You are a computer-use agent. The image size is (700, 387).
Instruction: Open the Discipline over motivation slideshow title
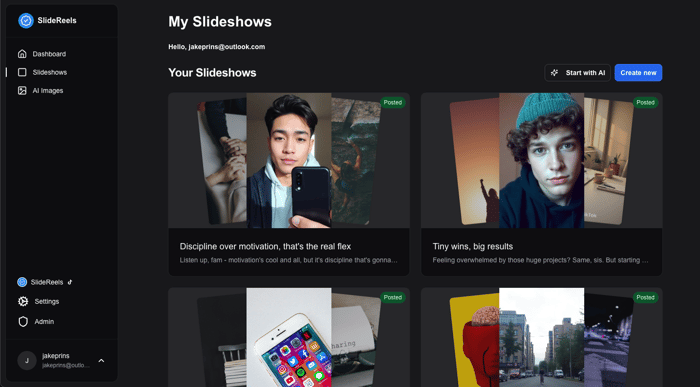click(265, 246)
